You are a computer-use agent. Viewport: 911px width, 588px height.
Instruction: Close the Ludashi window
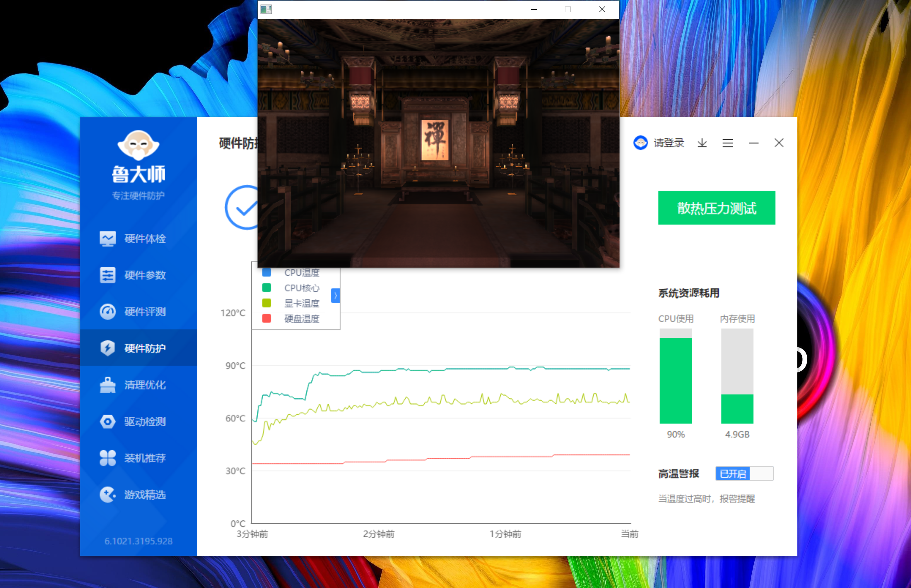(x=779, y=143)
